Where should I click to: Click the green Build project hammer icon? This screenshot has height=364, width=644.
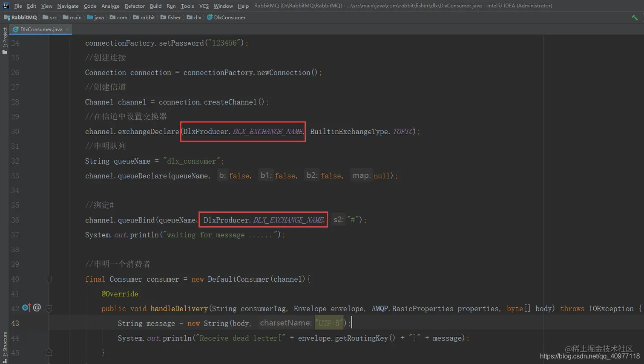(635, 17)
